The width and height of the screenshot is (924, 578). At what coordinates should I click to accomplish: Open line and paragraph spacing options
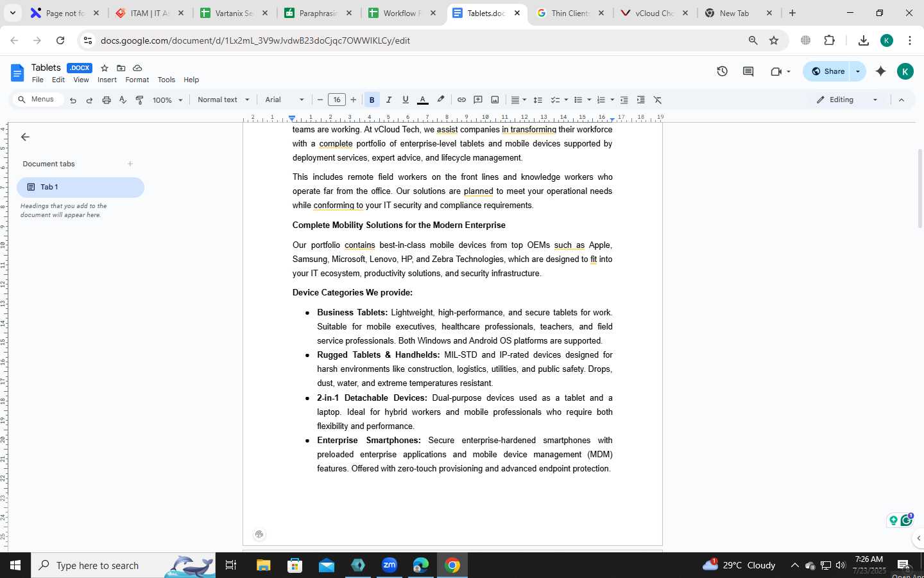tap(538, 100)
